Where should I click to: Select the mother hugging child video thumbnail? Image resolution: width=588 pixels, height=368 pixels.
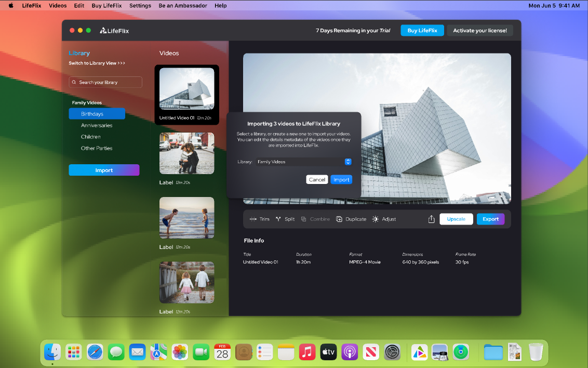(x=187, y=153)
